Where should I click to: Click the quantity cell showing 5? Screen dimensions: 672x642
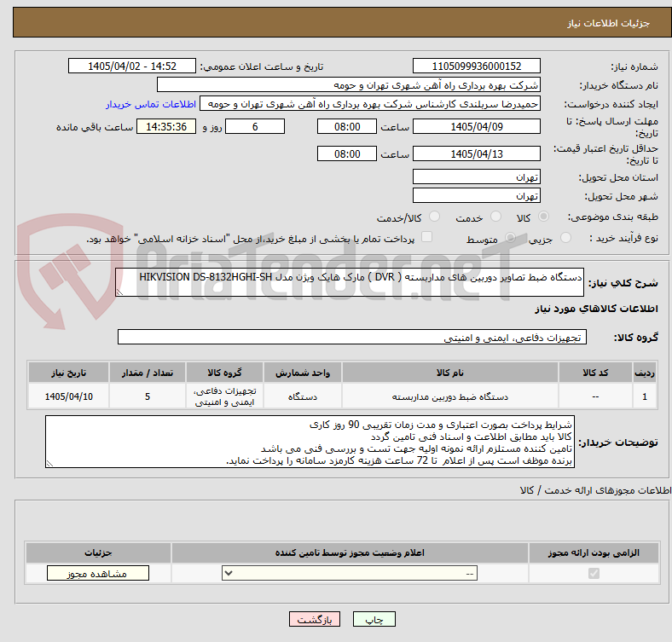[x=148, y=396]
